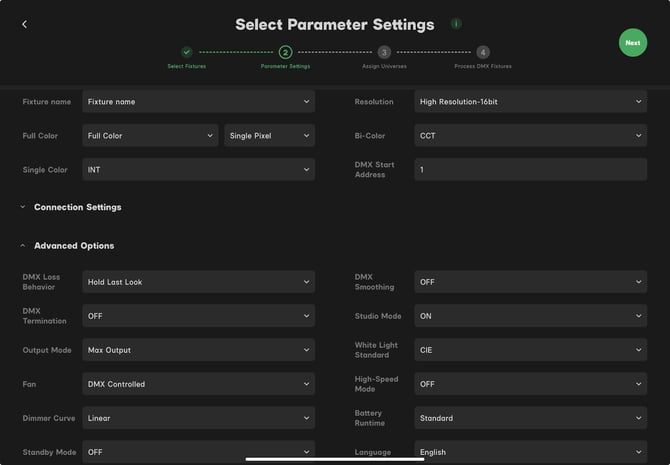
Task: Open the Full Color mode dropdown
Action: [150, 135]
